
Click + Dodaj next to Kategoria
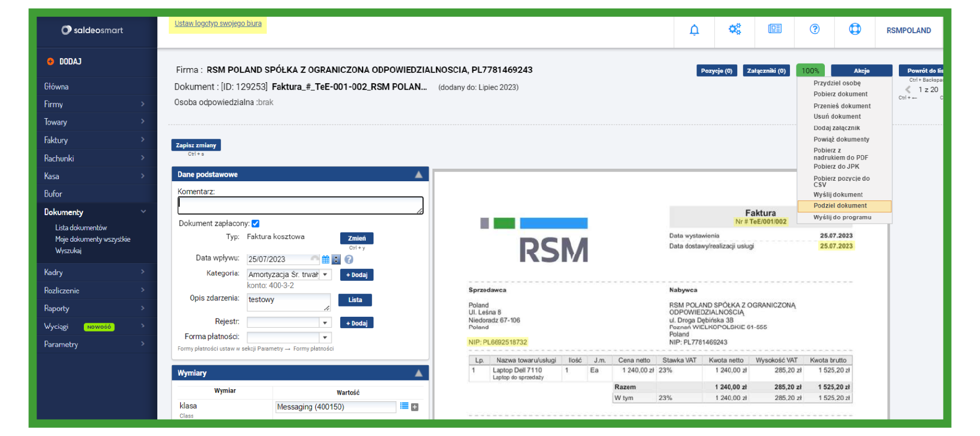(357, 275)
